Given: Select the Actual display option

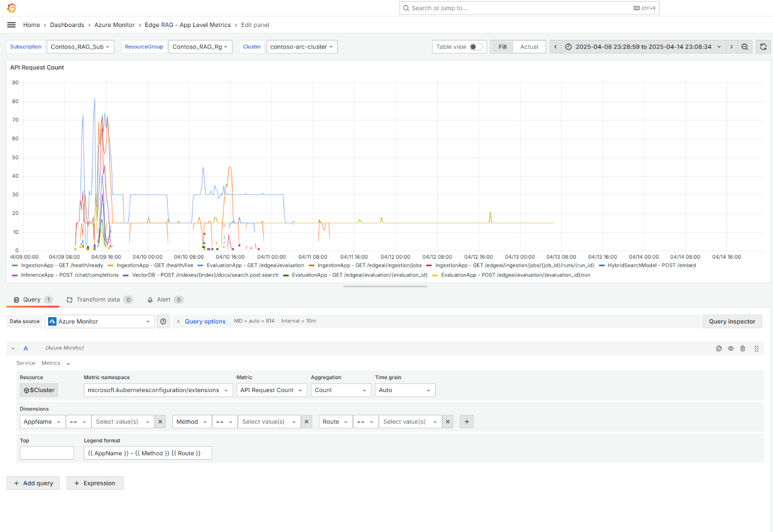Looking at the screenshot, I should click(529, 47).
